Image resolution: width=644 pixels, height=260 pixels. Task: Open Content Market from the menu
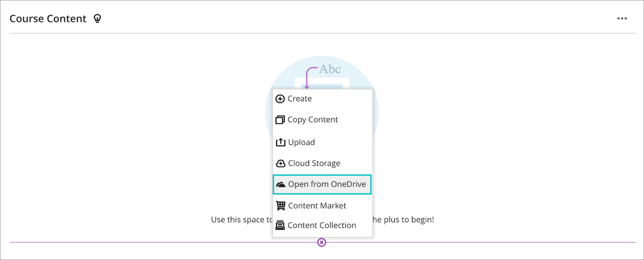[317, 206]
